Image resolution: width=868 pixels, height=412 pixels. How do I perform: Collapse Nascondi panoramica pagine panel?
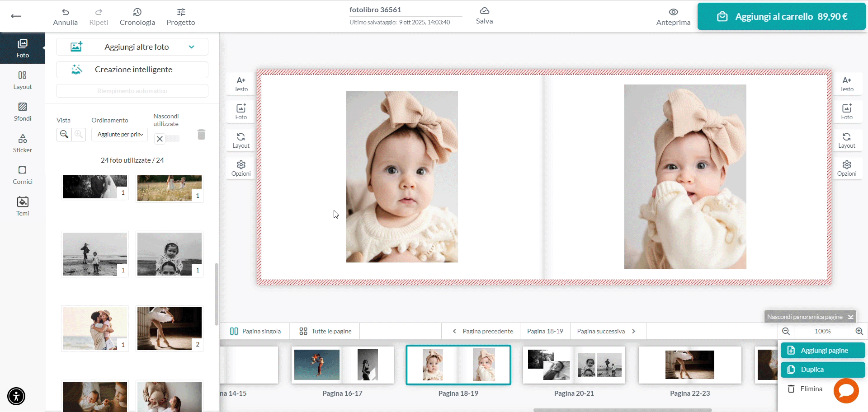click(x=810, y=317)
